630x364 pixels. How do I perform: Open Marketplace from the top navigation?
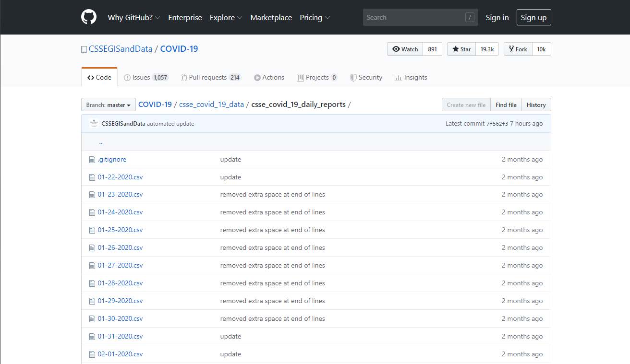click(271, 17)
